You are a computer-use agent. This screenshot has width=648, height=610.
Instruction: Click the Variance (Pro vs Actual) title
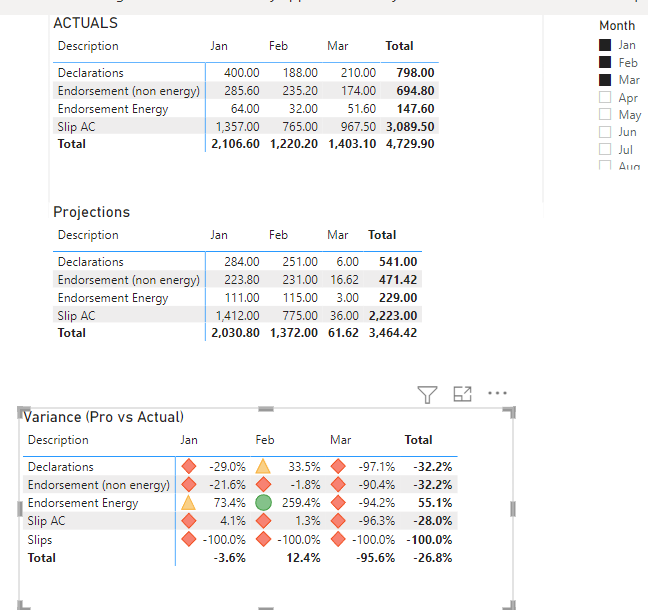point(103,417)
